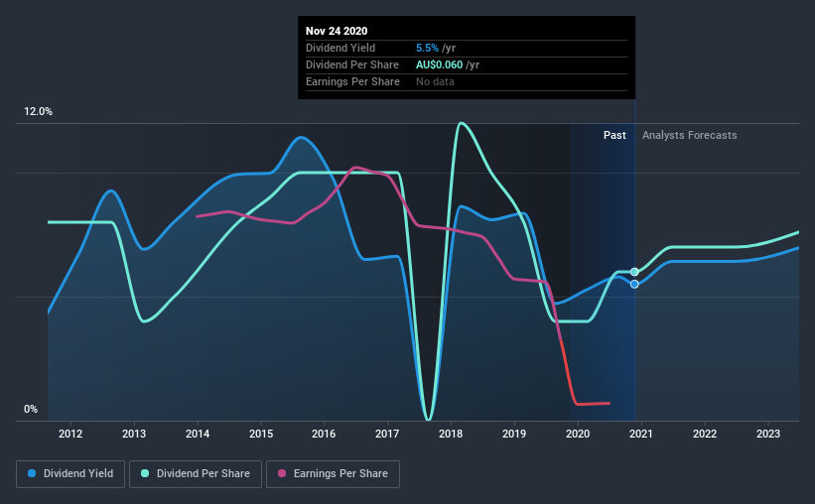Click the tooltip 'Earnings Per Share' row label
This screenshot has width=815, height=504.
[352, 81]
